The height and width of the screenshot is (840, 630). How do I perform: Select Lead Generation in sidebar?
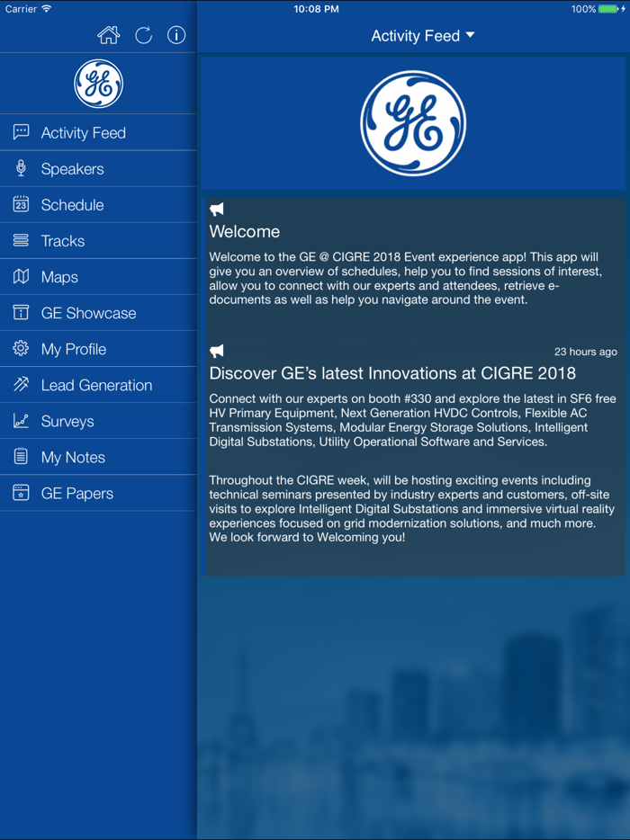99,385
